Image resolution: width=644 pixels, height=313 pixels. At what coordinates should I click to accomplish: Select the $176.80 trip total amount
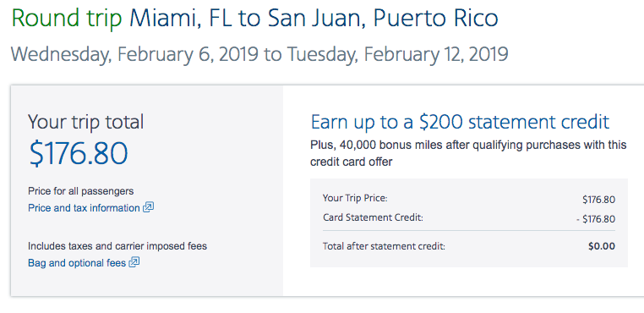78,154
